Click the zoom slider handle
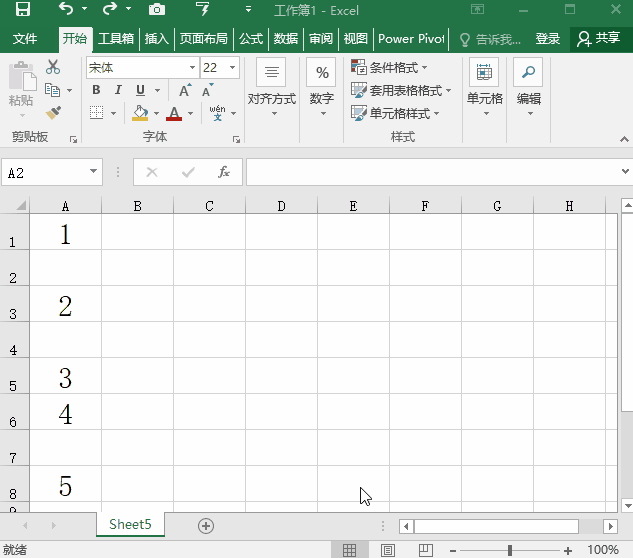Screen dimensions: 633x558 click(x=510, y=550)
